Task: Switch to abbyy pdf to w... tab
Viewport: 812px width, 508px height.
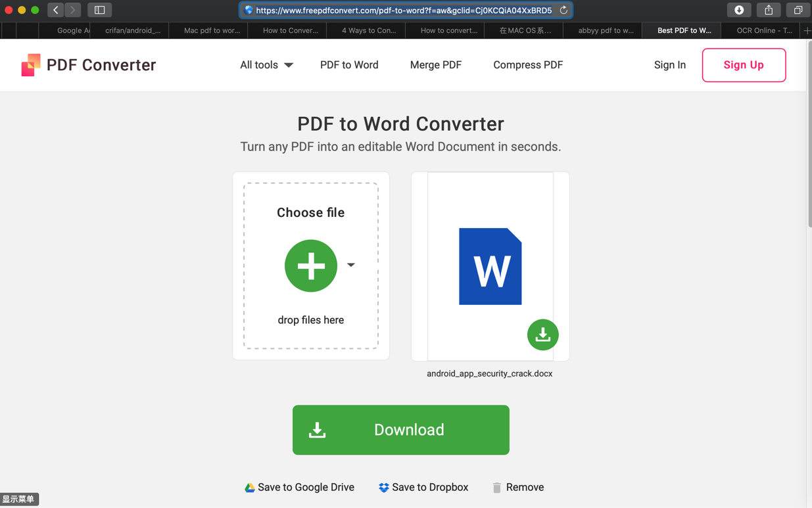Action: [604, 30]
